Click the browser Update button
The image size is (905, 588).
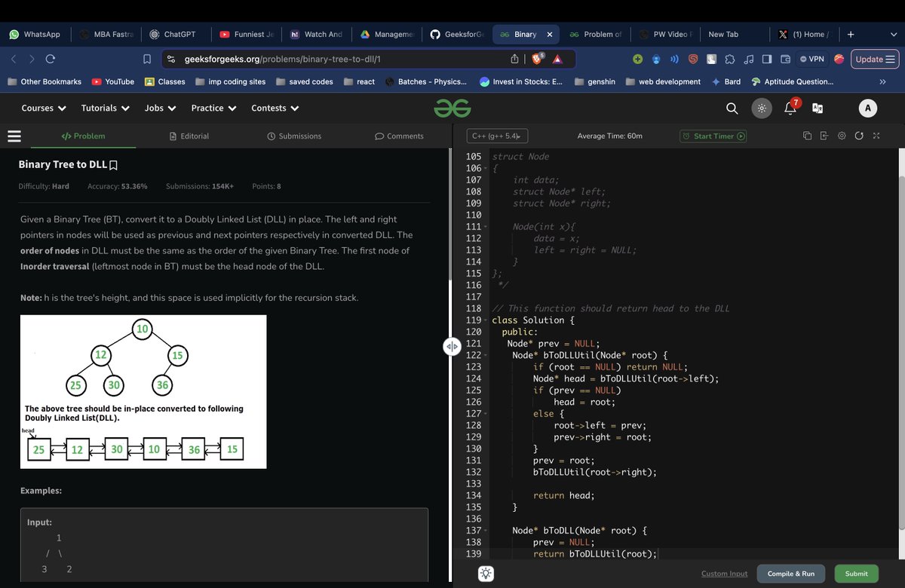click(875, 59)
